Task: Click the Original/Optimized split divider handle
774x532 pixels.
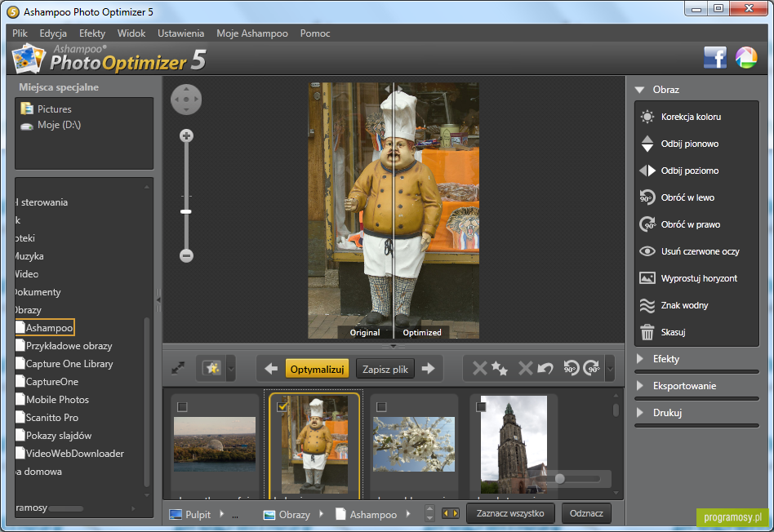Action: [394, 89]
